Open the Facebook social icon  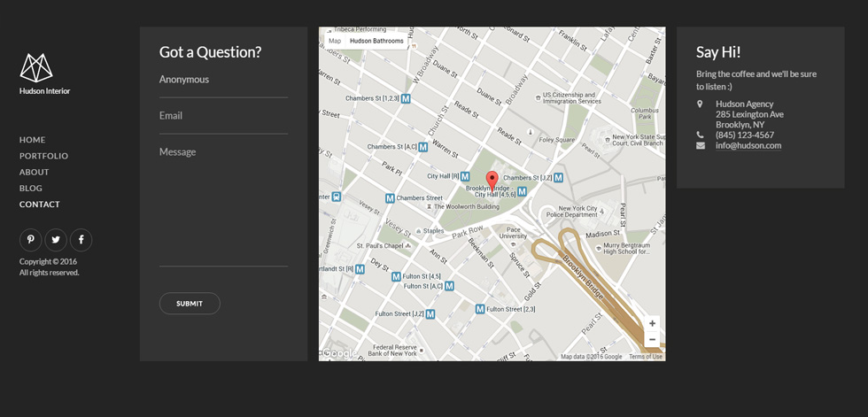[x=81, y=240]
